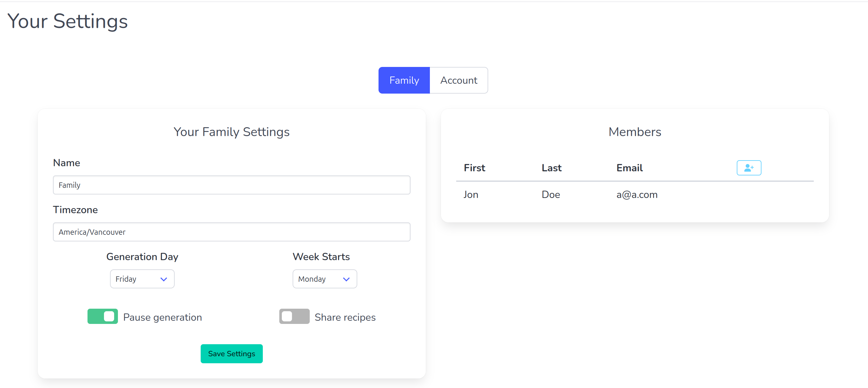The image size is (868, 388).
Task: Click the Pause generation label text
Action: coord(162,317)
